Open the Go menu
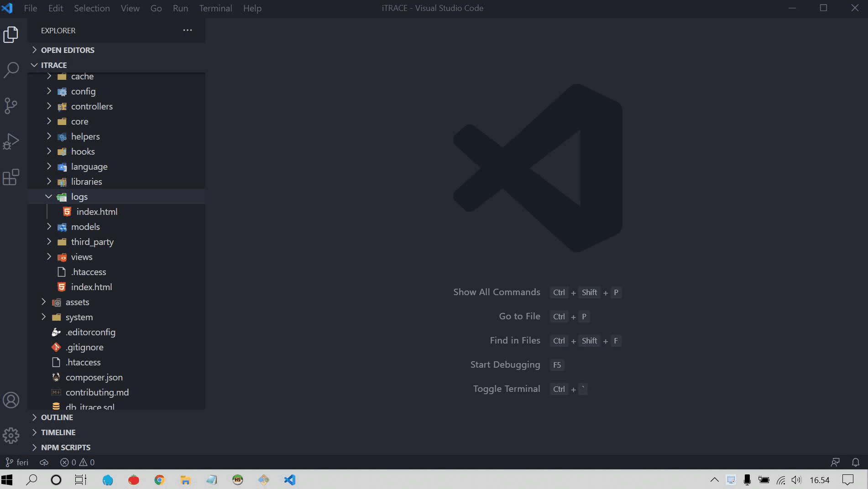Image resolution: width=868 pixels, height=489 pixels. [x=156, y=8]
